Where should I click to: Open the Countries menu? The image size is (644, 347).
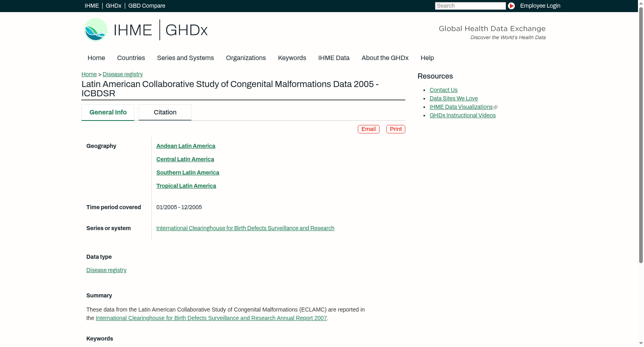pos(131,58)
